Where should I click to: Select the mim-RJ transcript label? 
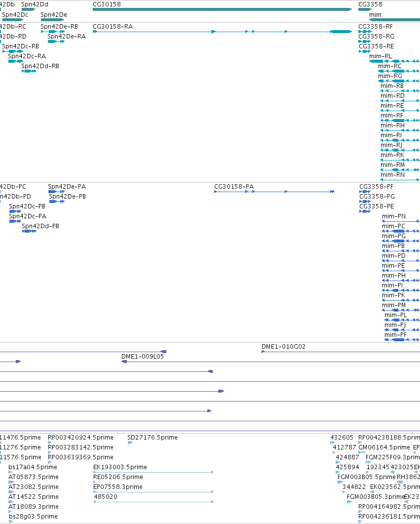[x=392, y=145]
